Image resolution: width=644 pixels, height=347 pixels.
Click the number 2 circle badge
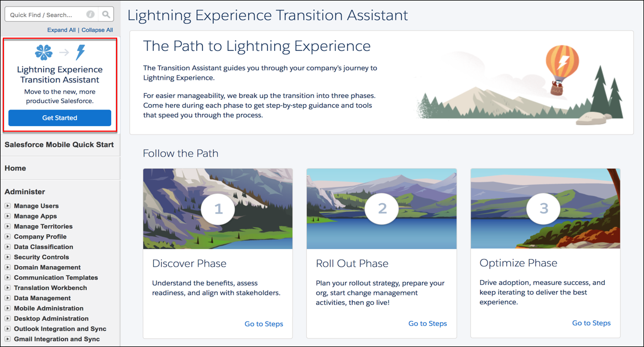tap(382, 208)
